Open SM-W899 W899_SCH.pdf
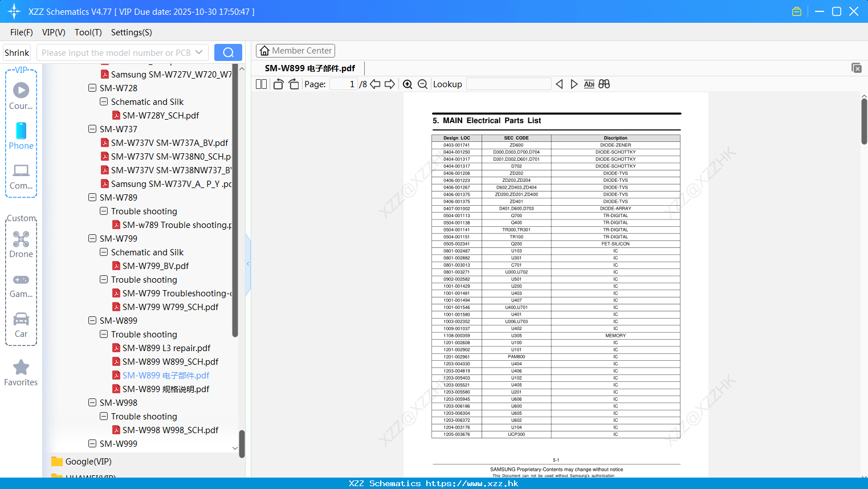 pos(170,361)
